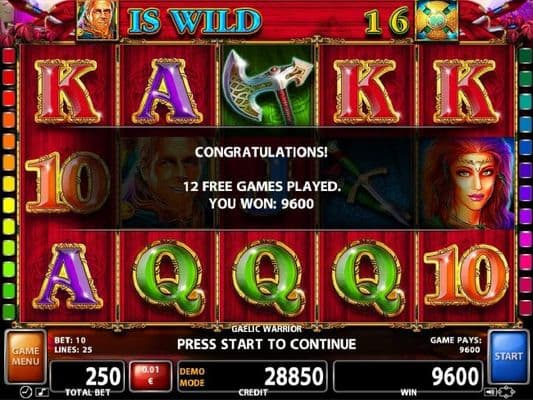Select the top green payline marker on right
This screenshot has width=533, height=400.
pyautogui.click(x=525, y=56)
